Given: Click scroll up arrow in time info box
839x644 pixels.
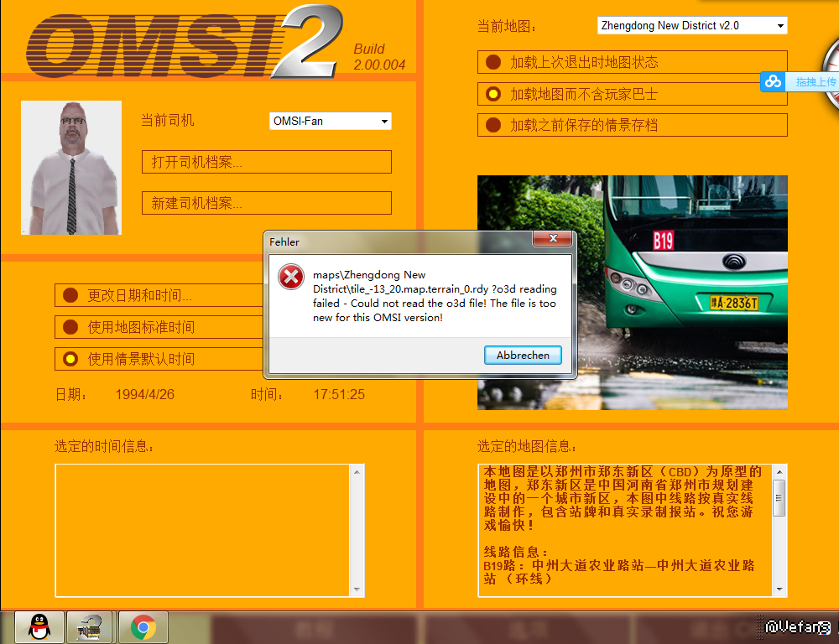Looking at the screenshot, I should click(x=357, y=472).
